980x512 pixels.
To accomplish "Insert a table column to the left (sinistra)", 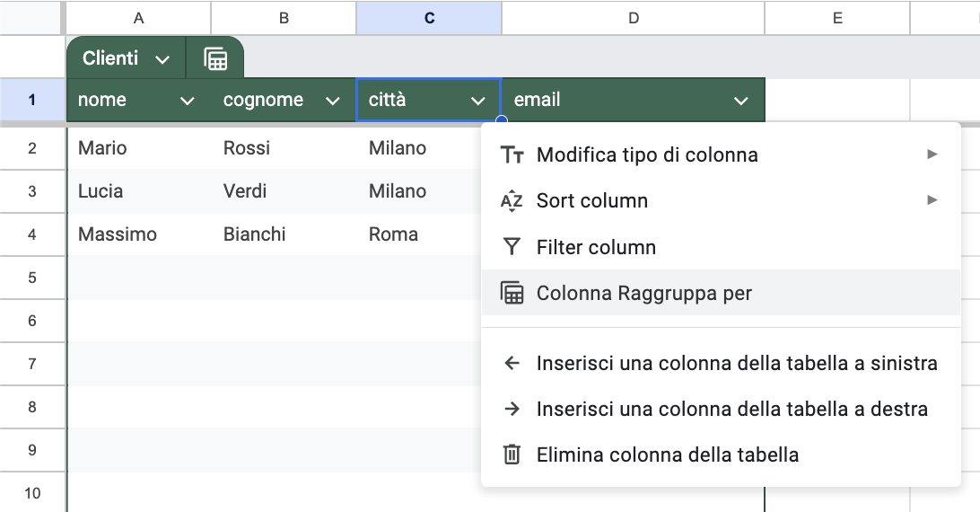I will point(721,363).
